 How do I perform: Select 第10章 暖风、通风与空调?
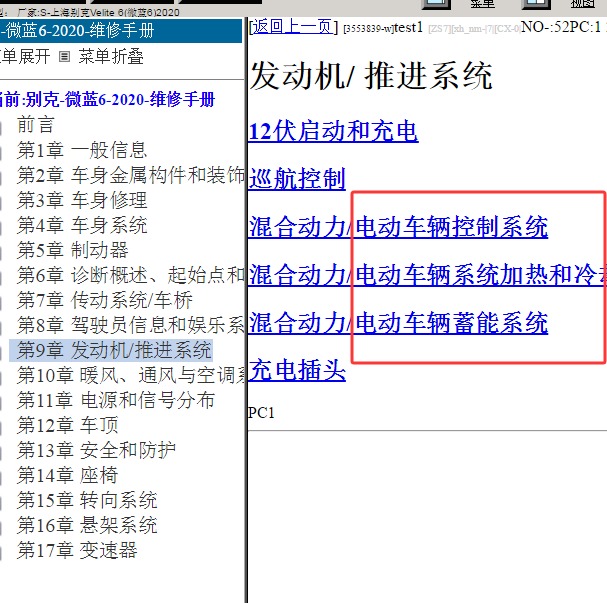pyautogui.click(x=130, y=375)
